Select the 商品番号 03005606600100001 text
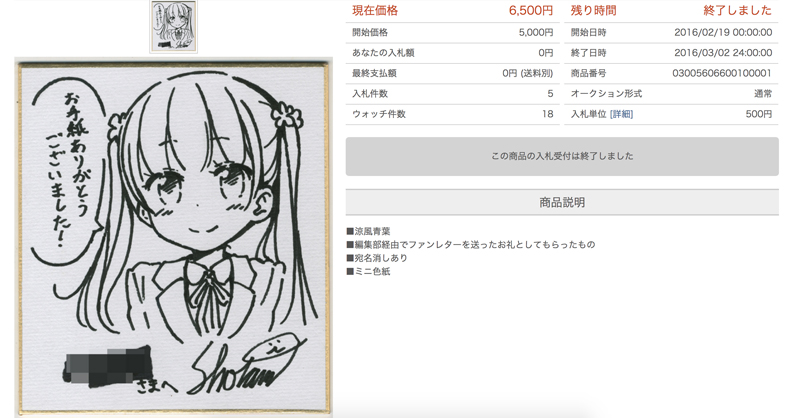This screenshot has height=418, width=800. click(721, 73)
